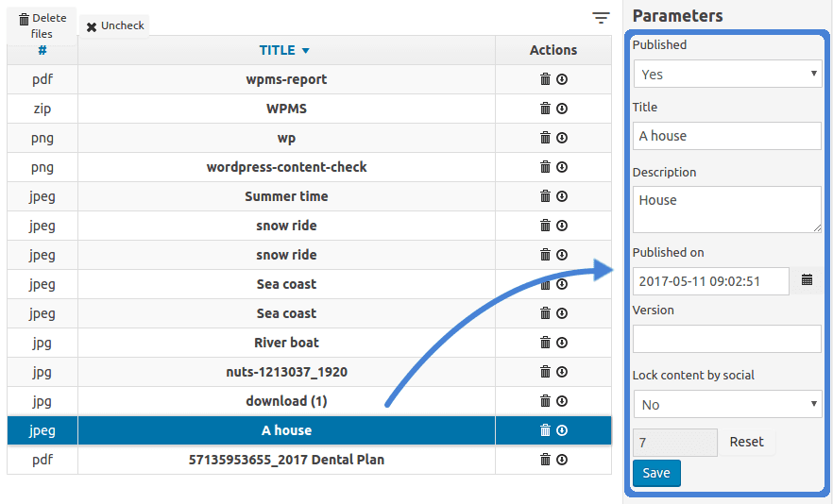This screenshot has height=504, width=833.
Task: Expand Lock content by social dropdown
Action: tap(727, 405)
